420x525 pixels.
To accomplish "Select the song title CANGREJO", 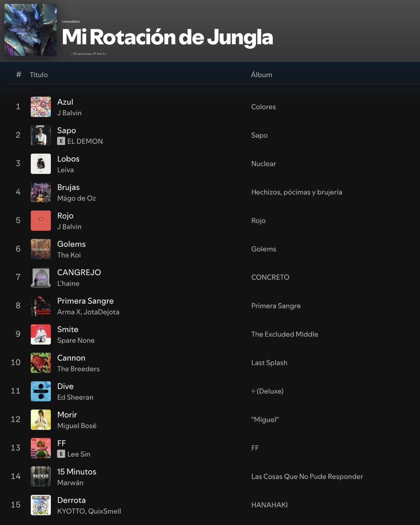I will coord(79,273).
